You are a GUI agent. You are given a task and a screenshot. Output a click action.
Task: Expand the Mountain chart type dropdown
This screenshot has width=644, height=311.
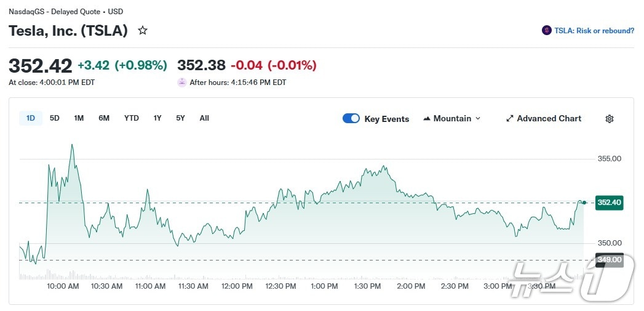pyautogui.click(x=478, y=118)
